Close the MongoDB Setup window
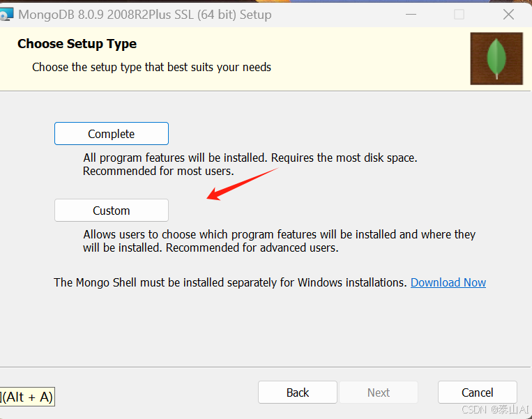 click(508, 14)
